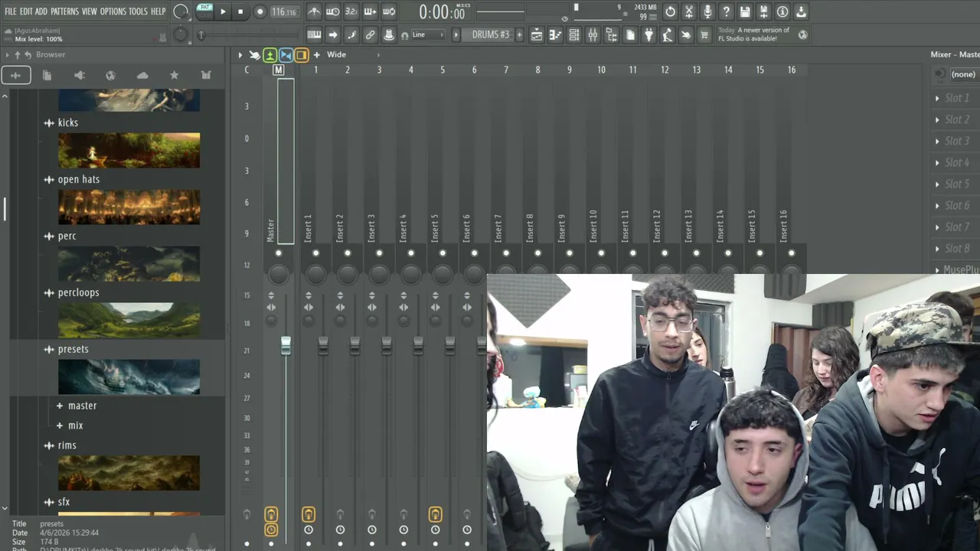980x551 pixels.
Task: Click the record button
Action: pos(260,11)
